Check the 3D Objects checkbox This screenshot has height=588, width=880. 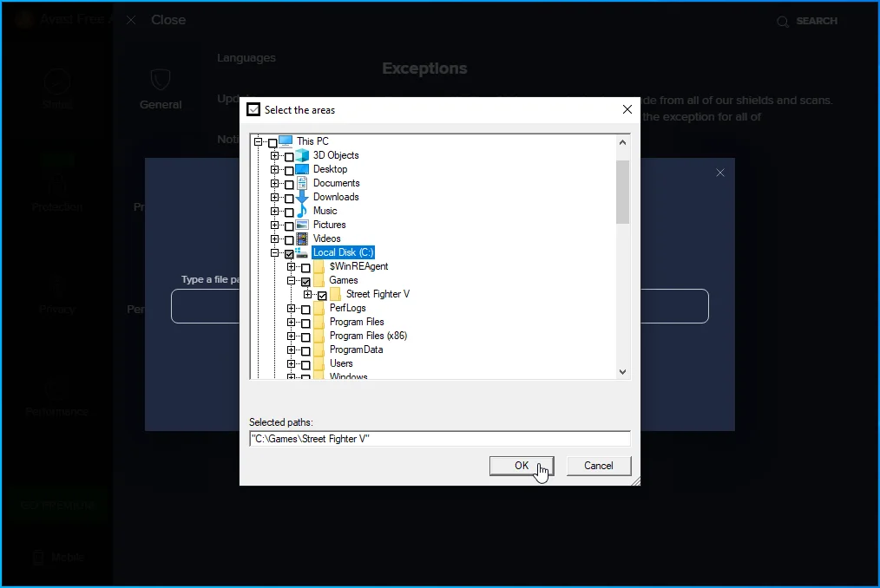point(289,156)
